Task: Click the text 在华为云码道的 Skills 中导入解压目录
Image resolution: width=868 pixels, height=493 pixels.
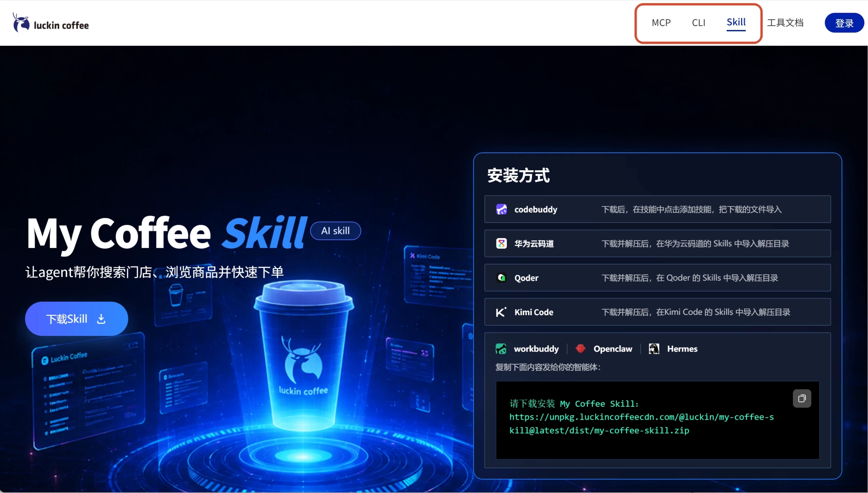Action: (x=722, y=244)
